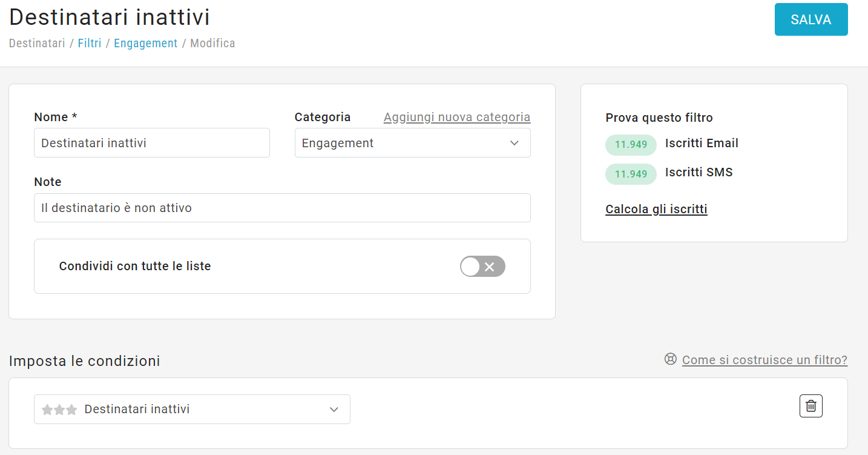Open Come si costruisce un filtro? help link
Image resolution: width=868 pixels, height=455 pixels.
point(764,360)
